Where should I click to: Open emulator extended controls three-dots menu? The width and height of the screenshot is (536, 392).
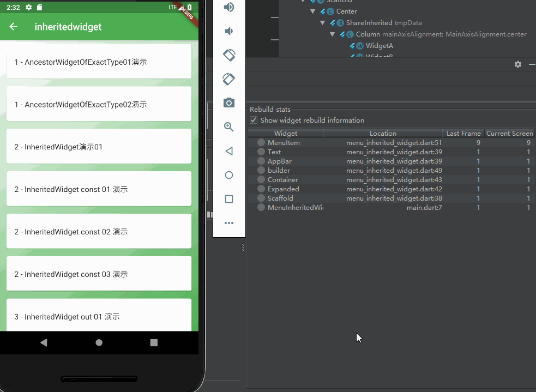(229, 223)
